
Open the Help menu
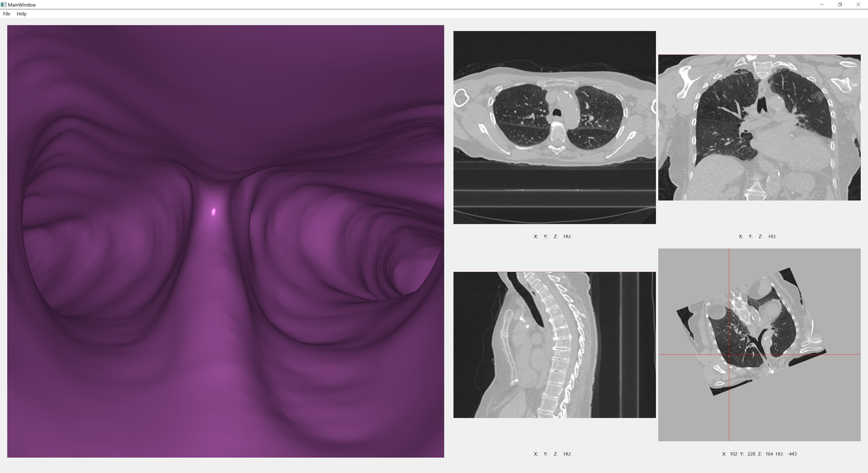pyautogui.click(x=21, y=14)
